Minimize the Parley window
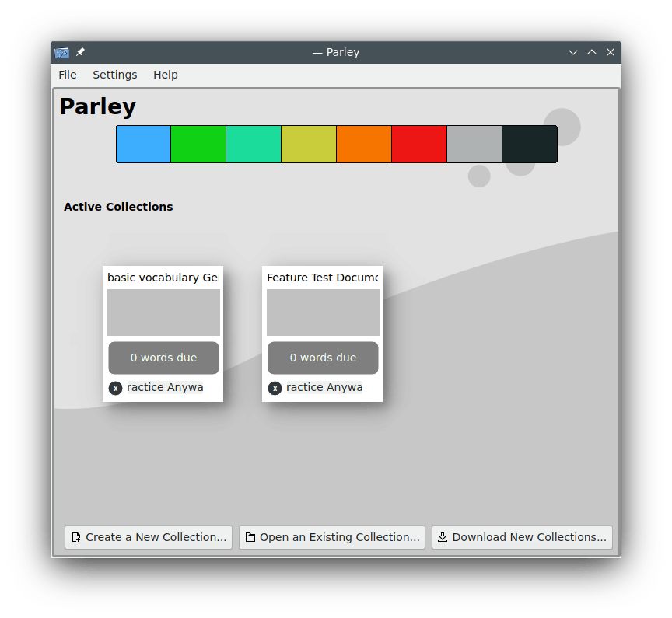Viewport: 672px width, 618px height. 573,52
